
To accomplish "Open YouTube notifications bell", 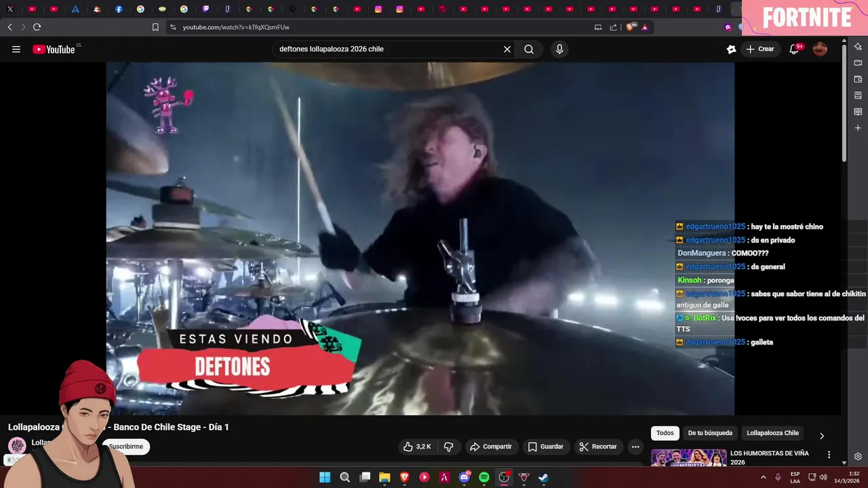I will click(x=794, y=49).
